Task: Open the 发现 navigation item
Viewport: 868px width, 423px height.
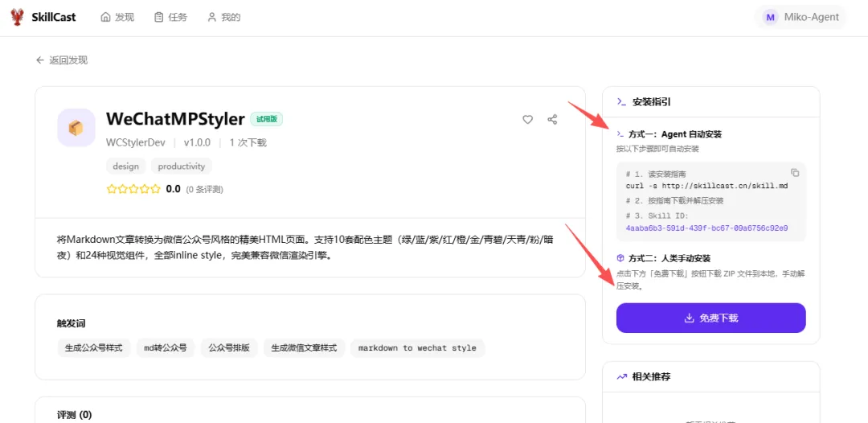Action: [x=117, y=17]
